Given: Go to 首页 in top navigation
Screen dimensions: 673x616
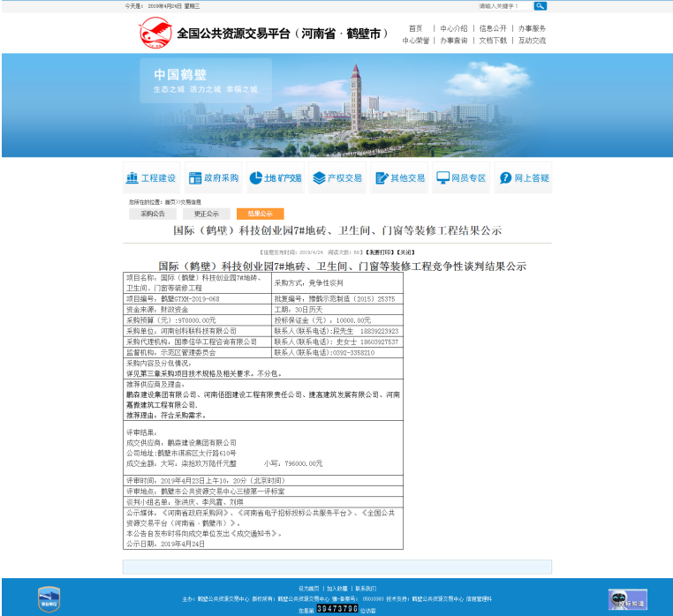Looking at the screenshot, I should (x=415, y=28).
